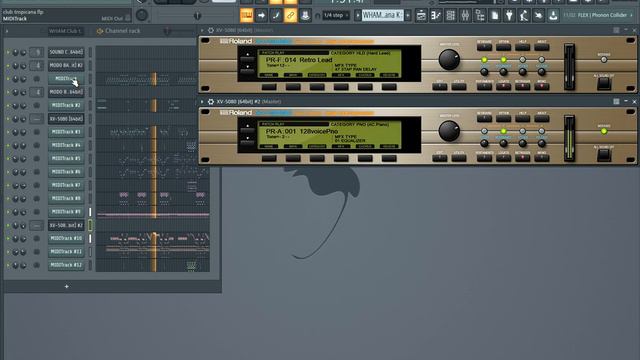Screen dimensions: 640x360
Task: Open the channel rack toolbar icon
Action: click(451, 16)
